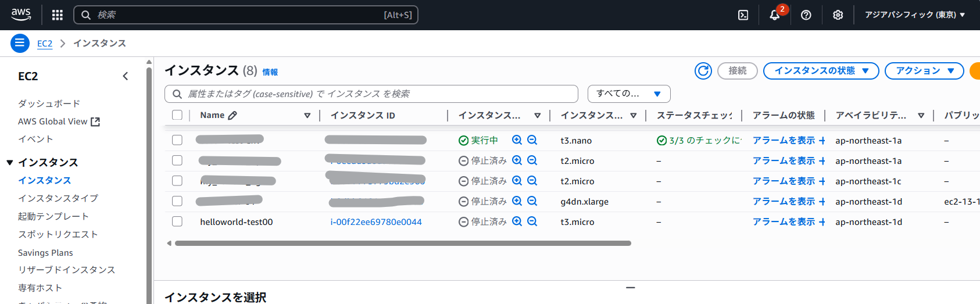Open the すべての… state filter dropdown
The image size is (980, 304).
coord(629,94)
